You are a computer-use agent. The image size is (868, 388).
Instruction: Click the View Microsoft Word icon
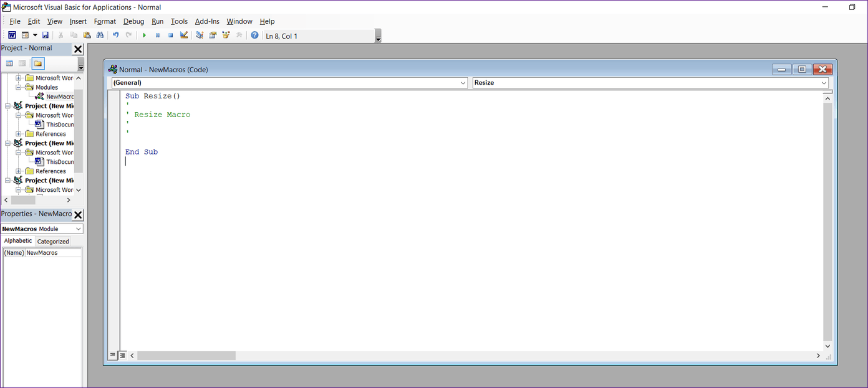click(12, 35)
